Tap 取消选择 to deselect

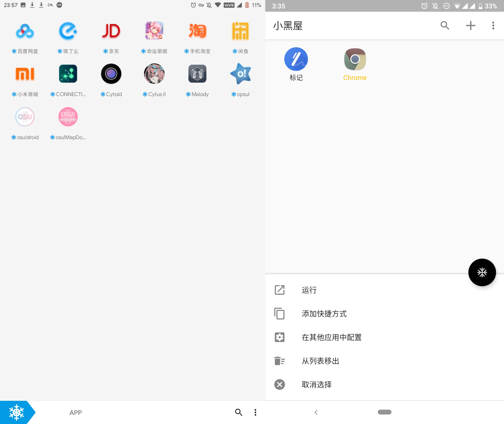(x=316, y=384)
